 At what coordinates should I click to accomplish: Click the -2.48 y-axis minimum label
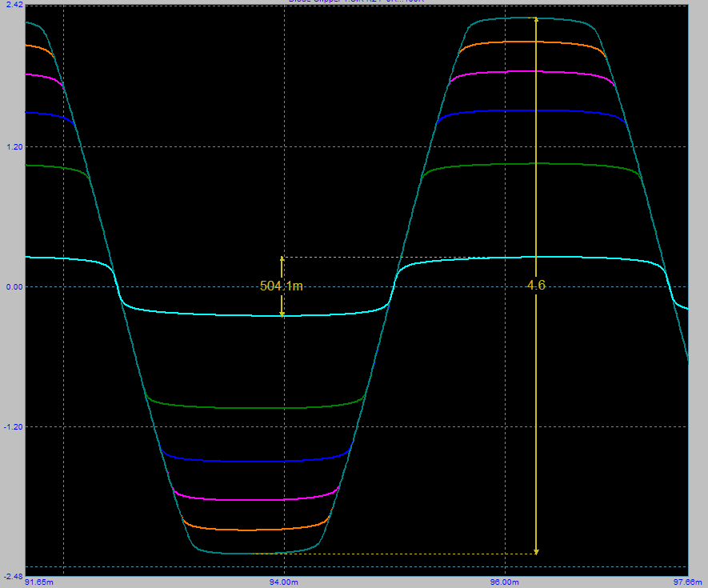(14, 575)
